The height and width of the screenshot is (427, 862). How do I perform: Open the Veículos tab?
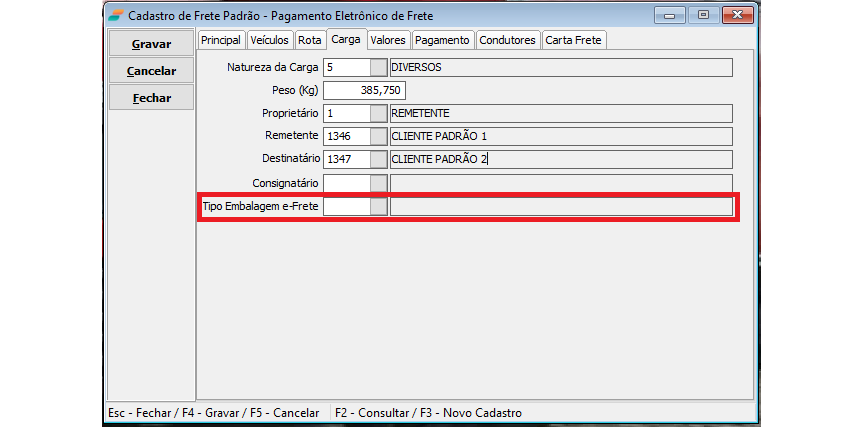click(270, 40)
